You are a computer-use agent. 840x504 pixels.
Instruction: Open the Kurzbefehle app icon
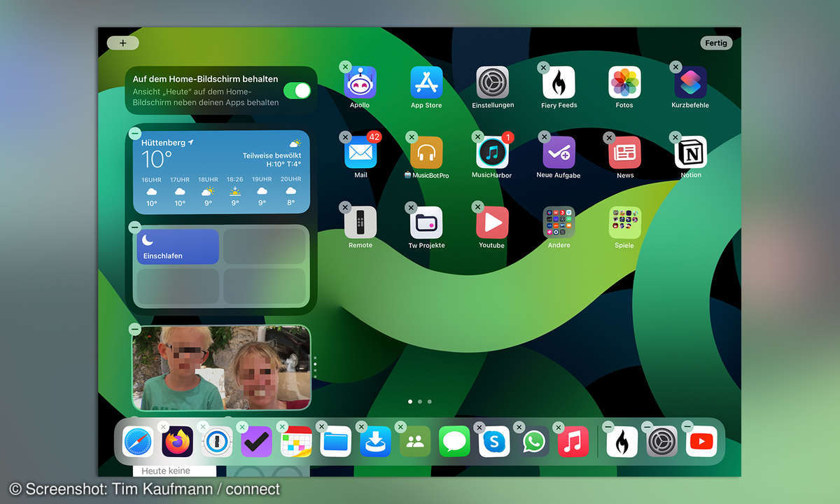690,83
